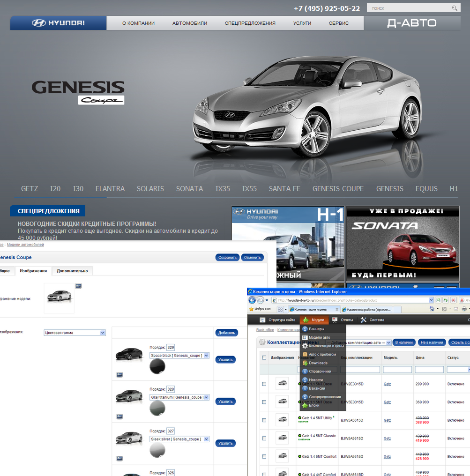Click the Internet Explorer forward arrow button

tap(260, 300)
